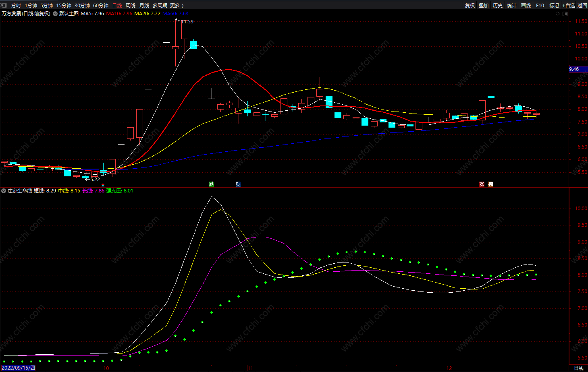The width and height of the screenshot is (588, 372).
Task: Click the 2022/09/15 date label
Action: click(x=19, y=368)
